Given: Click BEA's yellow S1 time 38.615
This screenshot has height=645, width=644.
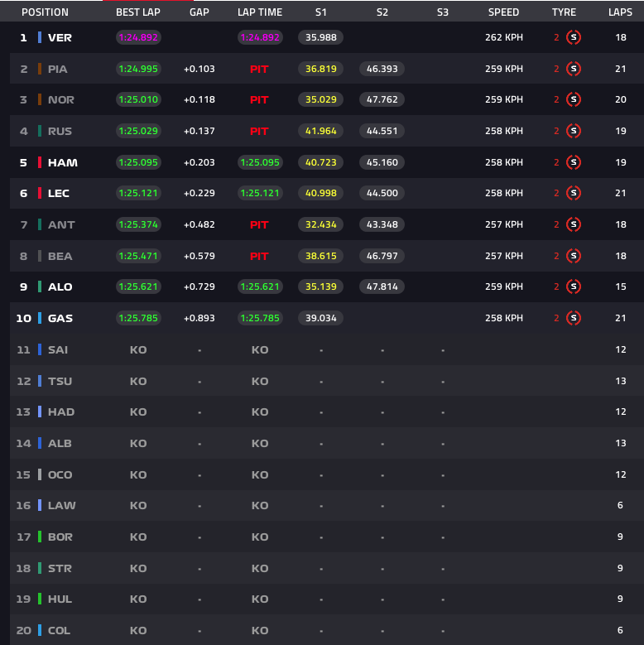Looking at the screenshot, I should [x=321, y=256].
